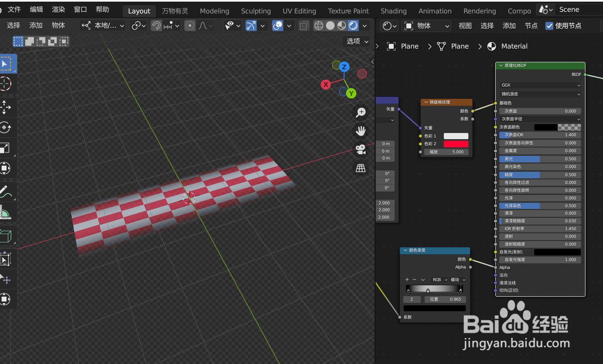
Task: Open the 文件 menu
Action: [14, 9]
